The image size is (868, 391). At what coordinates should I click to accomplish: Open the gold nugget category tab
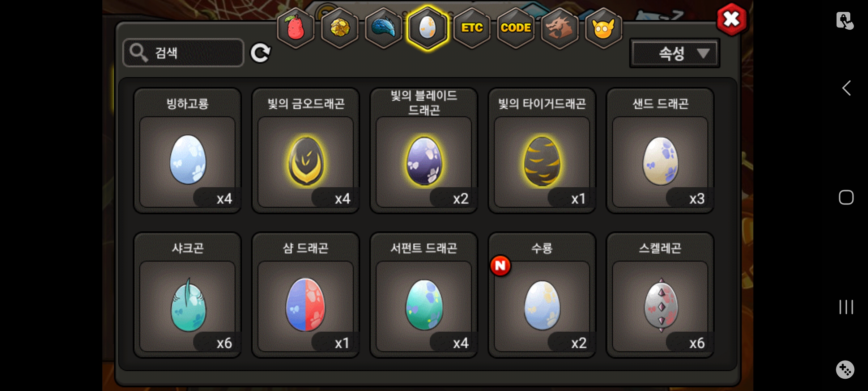[x=340, y=28]
